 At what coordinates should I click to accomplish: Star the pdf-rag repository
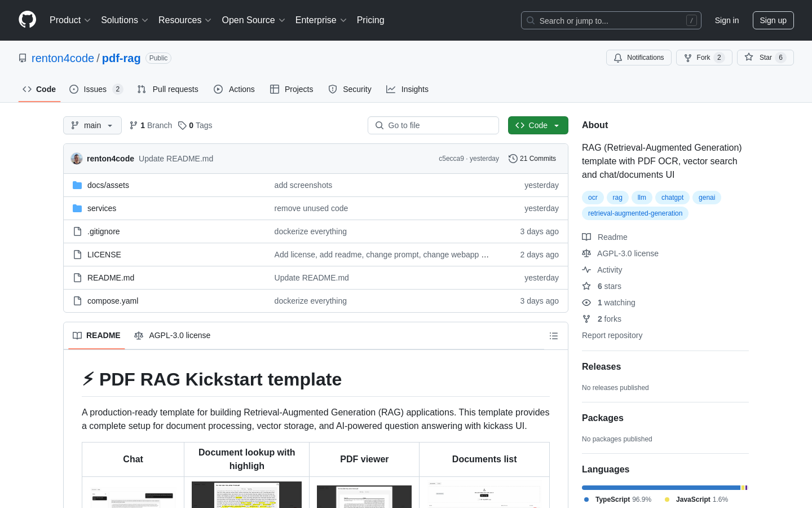pyautogui.click(x=765, y=58)
